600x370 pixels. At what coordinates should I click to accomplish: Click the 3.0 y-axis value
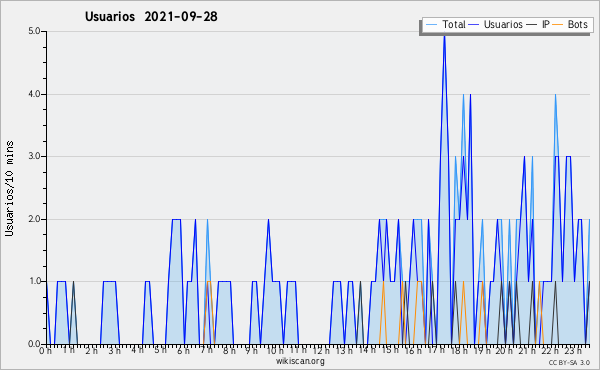[34, 156]
